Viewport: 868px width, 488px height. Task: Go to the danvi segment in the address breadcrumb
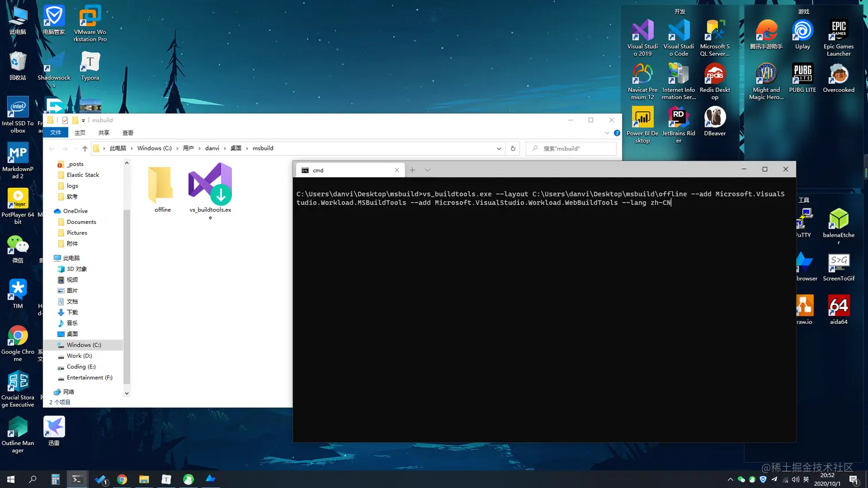pyautogui.click(x=212, y=148)
